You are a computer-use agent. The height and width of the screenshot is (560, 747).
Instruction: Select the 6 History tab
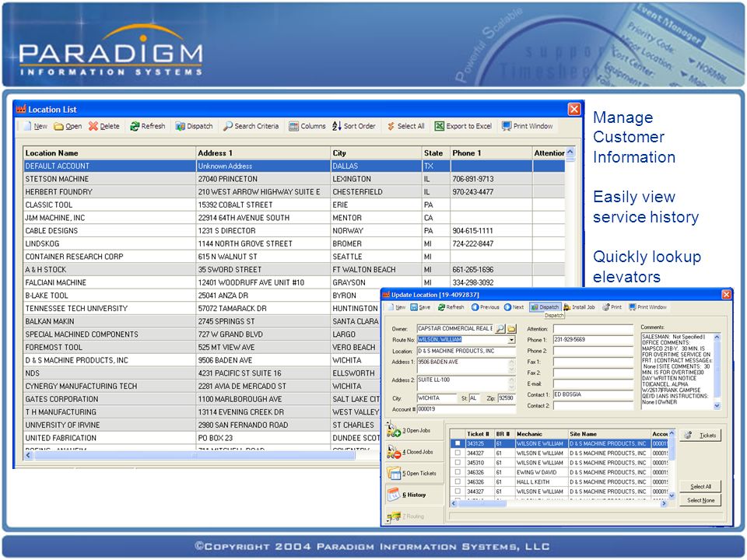[413, 495]
